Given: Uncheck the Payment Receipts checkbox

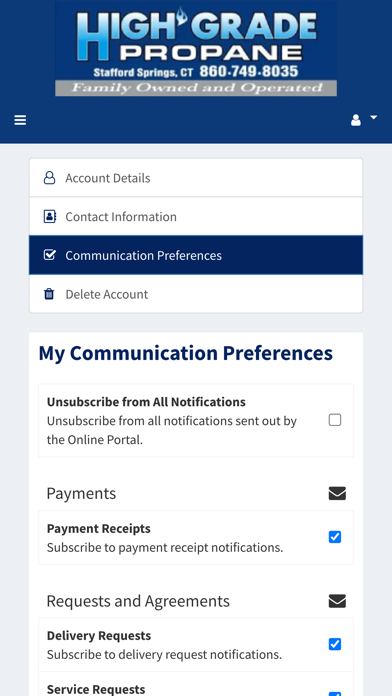Looking at the screenshot, I should click(x=335, y=537).
